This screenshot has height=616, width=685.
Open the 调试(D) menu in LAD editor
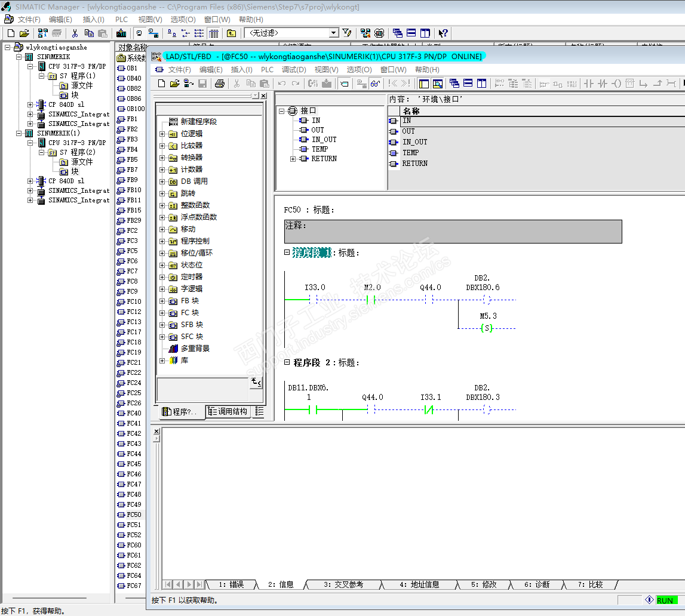[x=293, y=70]
